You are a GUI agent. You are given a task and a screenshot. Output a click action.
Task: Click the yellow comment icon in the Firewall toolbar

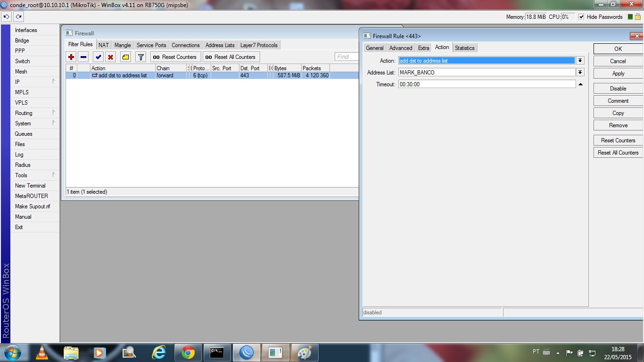(125, 57)
